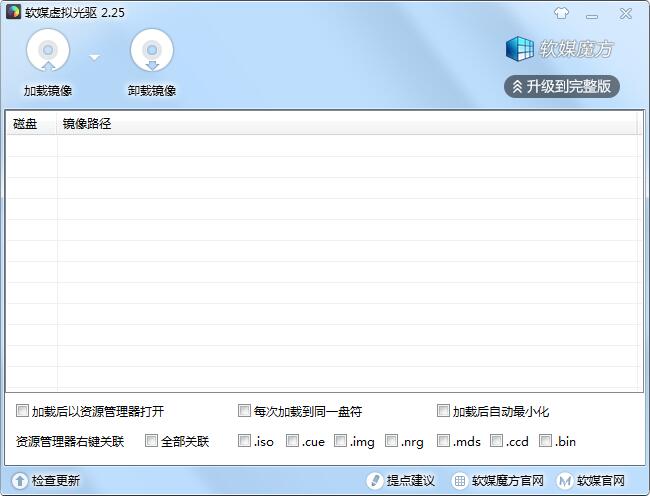This screenshot has width=650, height=496.
Task: Click the 提点建议 pencil icon
Action: pyautogui.click(x=375, y=480)
